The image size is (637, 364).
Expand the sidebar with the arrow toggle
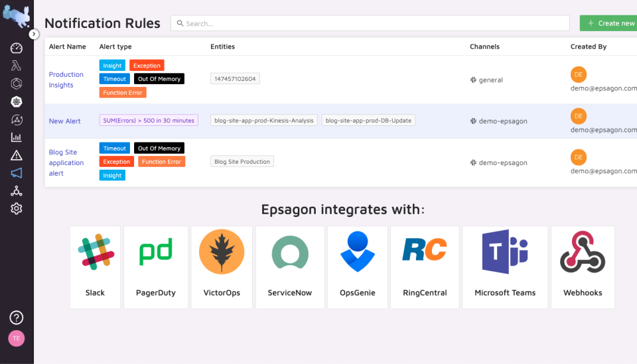34,34
